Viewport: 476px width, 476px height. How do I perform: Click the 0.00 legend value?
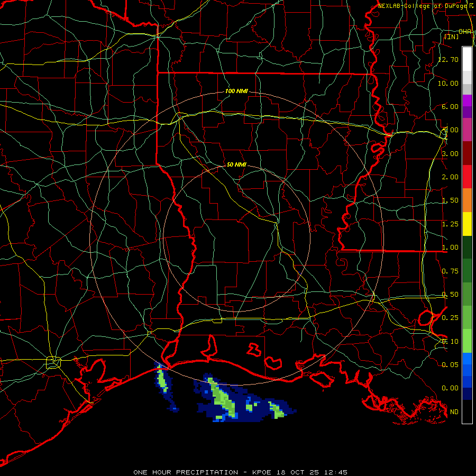450,388
